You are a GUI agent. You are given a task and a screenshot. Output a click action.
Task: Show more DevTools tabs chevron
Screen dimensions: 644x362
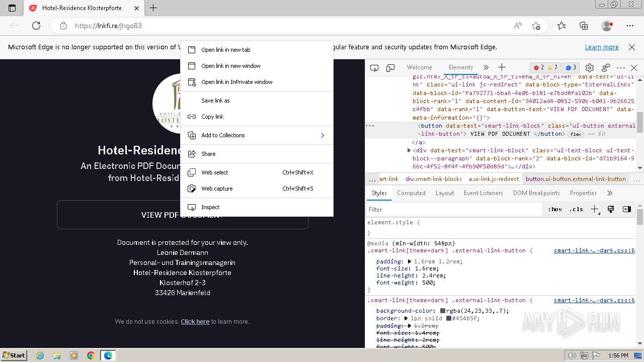[x=486, y=67]
